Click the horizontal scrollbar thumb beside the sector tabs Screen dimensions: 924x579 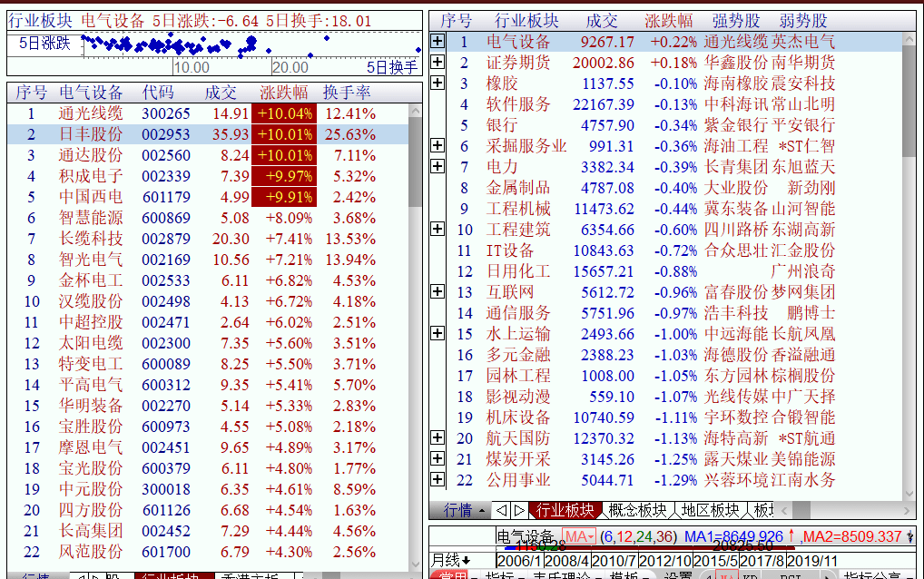801,510
